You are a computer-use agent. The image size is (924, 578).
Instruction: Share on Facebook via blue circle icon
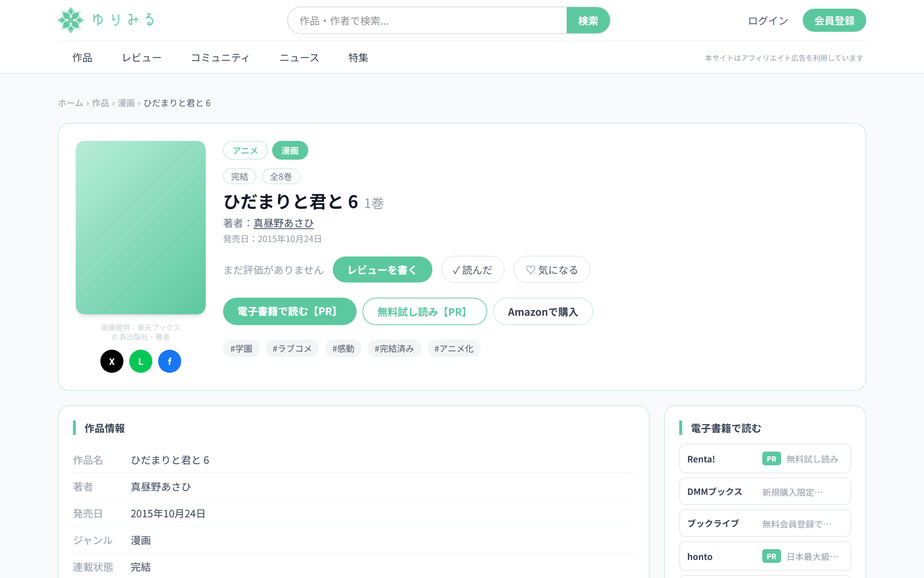pyautogui.click(x=170, y=361)
